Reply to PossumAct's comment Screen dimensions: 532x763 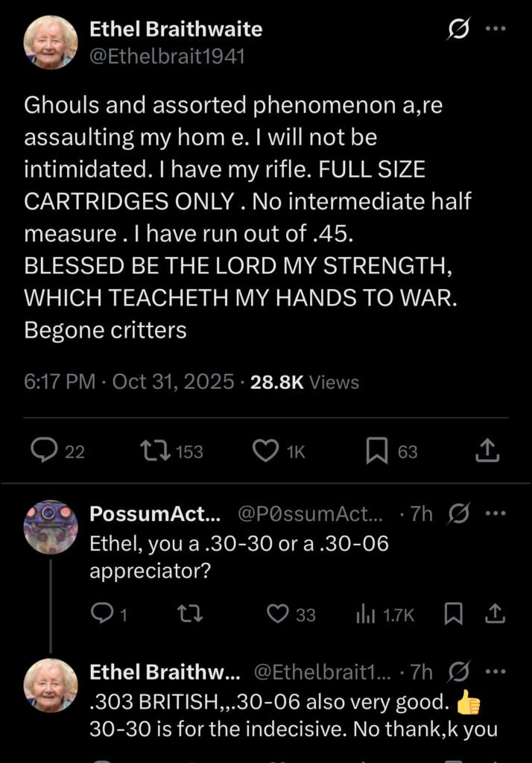(100, 613)
